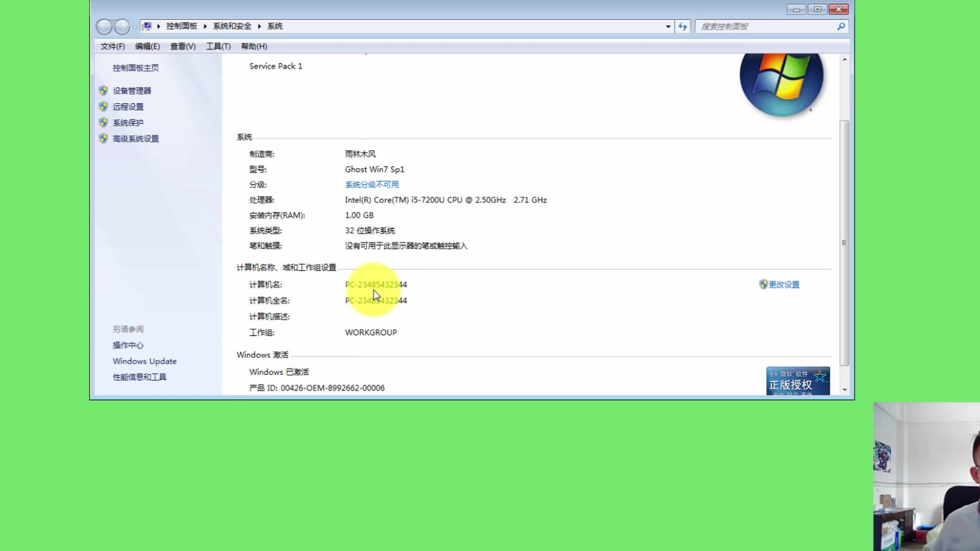This screenshot has width=980, height=551.
Task: Select 控制面板 breadcrumb in address bar
Action: (182, 26)
